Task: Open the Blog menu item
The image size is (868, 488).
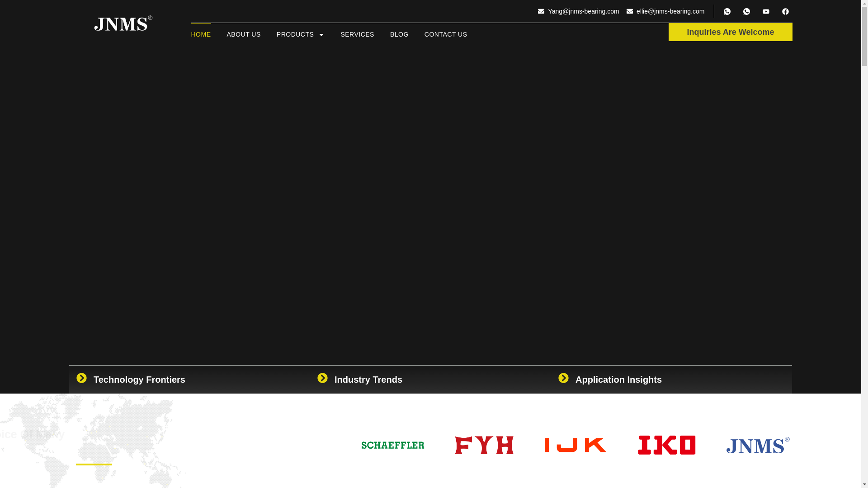Action: pos(399,34)
